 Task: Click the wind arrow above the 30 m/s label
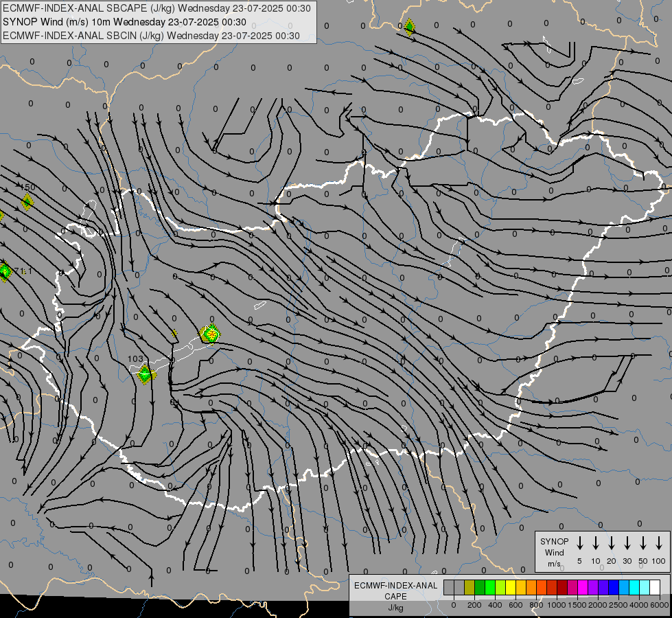coord(627,543)
